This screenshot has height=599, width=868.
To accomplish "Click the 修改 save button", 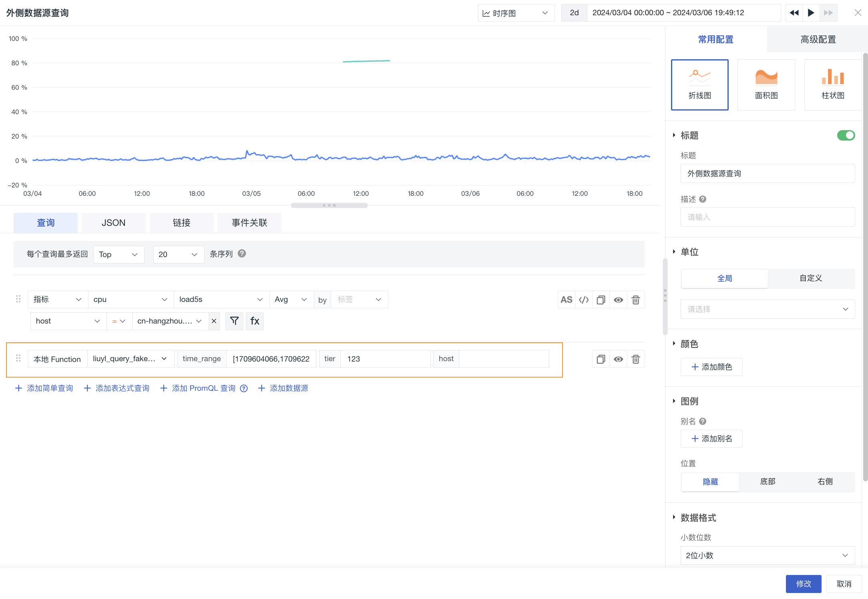I will point(804,584).
